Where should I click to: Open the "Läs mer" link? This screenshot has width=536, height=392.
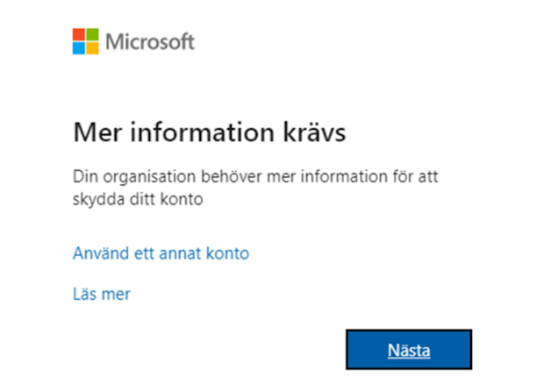pyautogui.click(x=102, y=294)
